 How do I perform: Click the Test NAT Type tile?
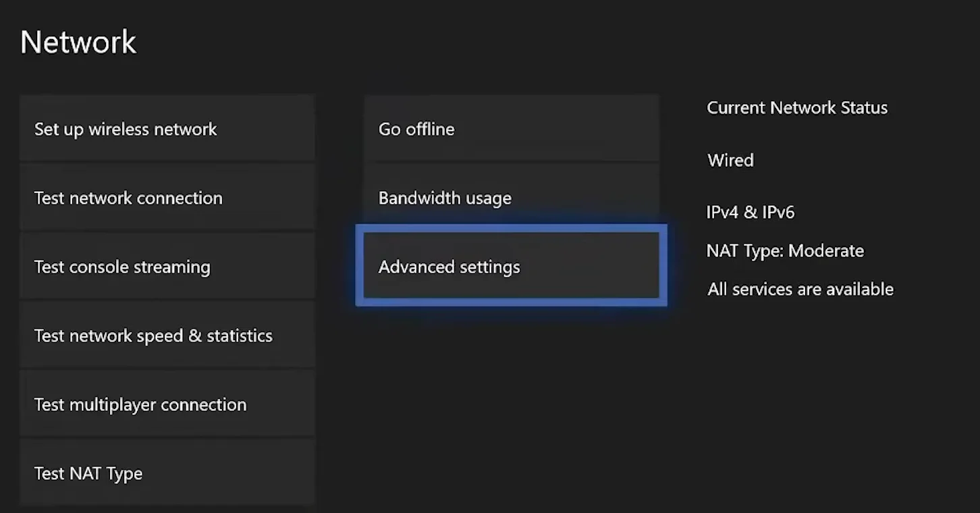pos(167,473)
